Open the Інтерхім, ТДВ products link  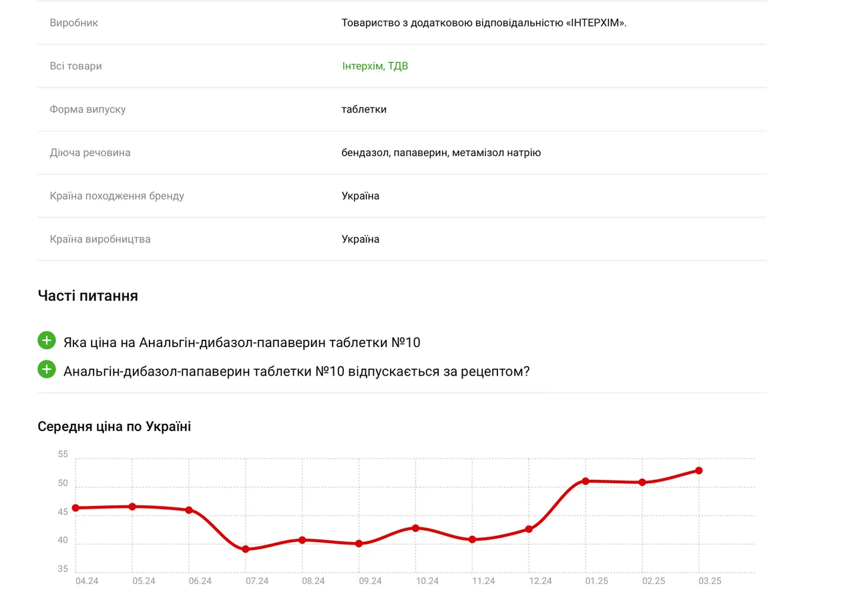pos(375,66)
